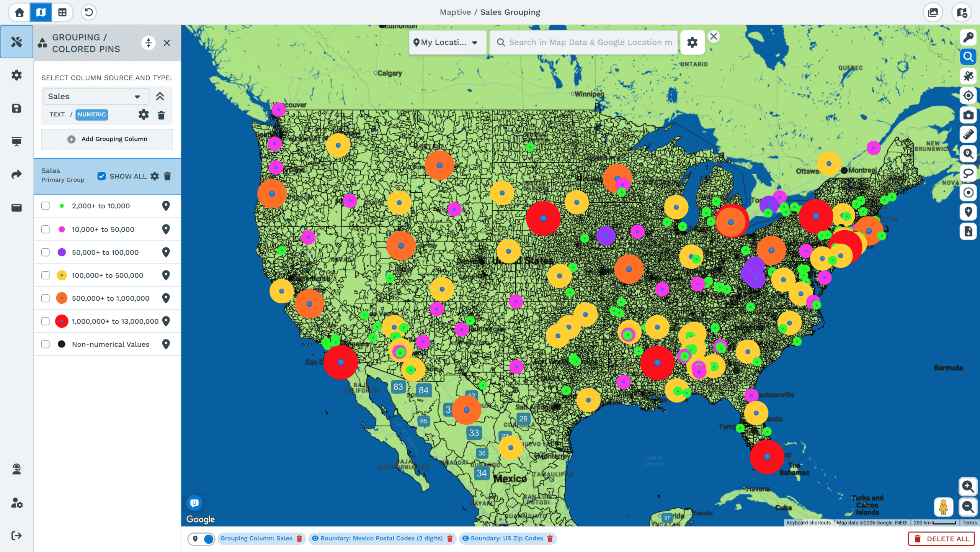Open search settings gear next to search bar
Image resolution: width=980 pixels, height=552 pixels.
point(692,43)
